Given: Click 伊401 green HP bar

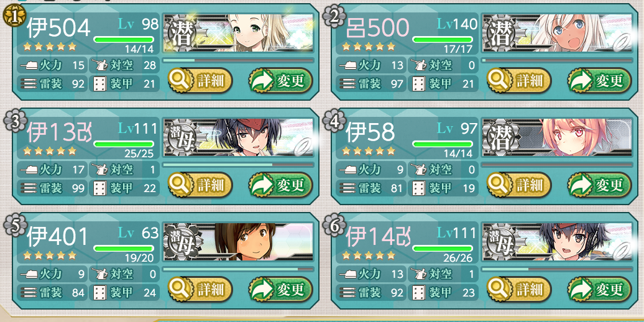Looking at the screenshot, I should pos(124,249).
